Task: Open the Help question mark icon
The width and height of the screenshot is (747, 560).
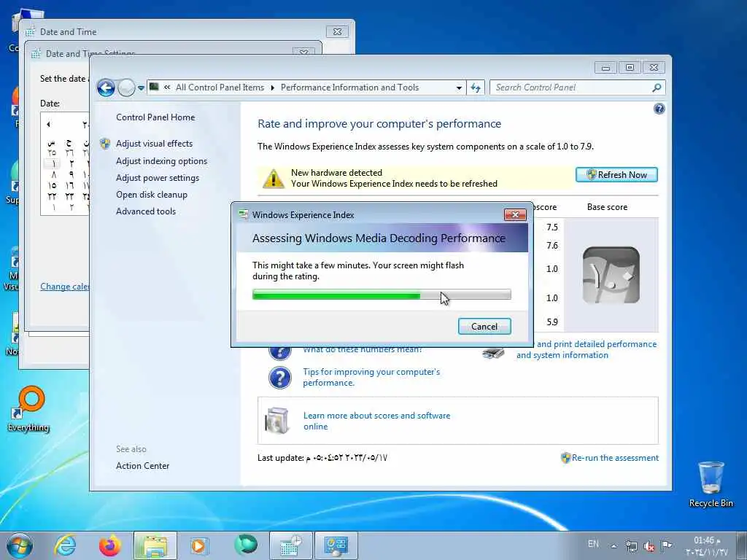Action: pos(659,109)
